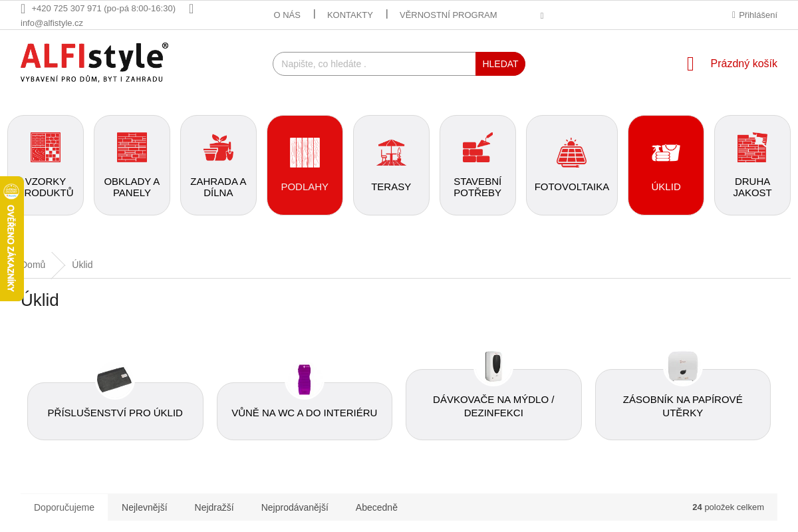Click the Ověřeno zákazníky side badge

(x=11, y=239)
